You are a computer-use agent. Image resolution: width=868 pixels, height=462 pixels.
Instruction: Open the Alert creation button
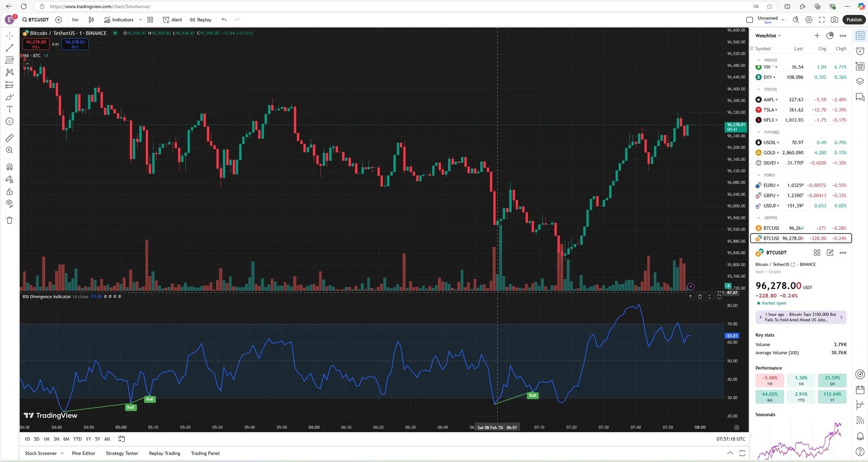click(x=172, y=20)
